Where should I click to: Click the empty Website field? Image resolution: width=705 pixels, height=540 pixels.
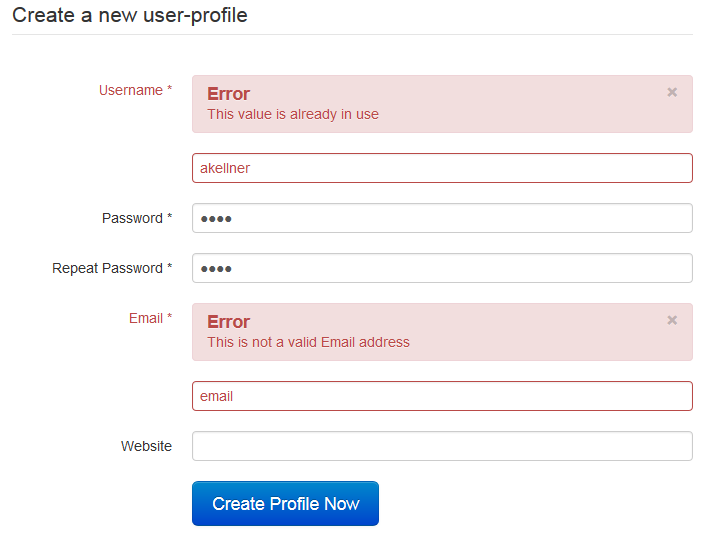(442, 446)
